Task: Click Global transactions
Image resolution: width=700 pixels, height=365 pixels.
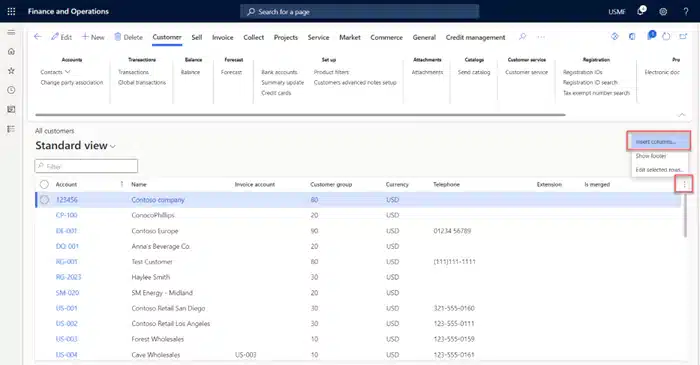Action: (x=142, y=83)
